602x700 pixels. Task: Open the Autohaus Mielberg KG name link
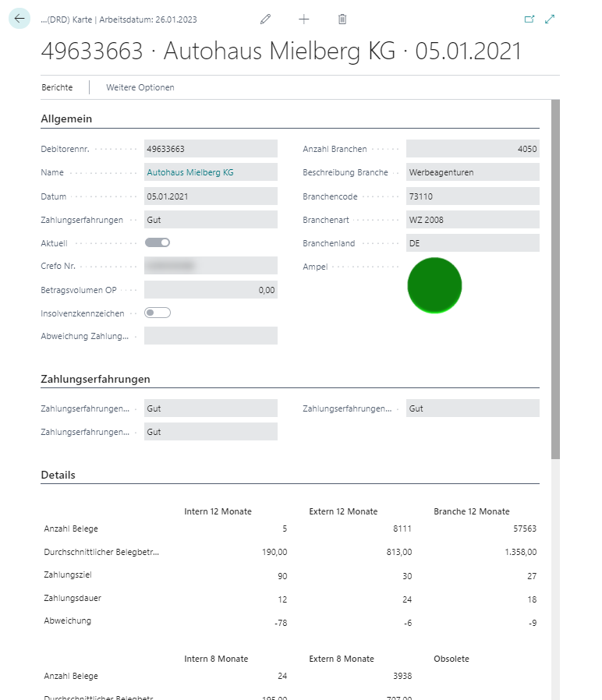tap(189, 172)
